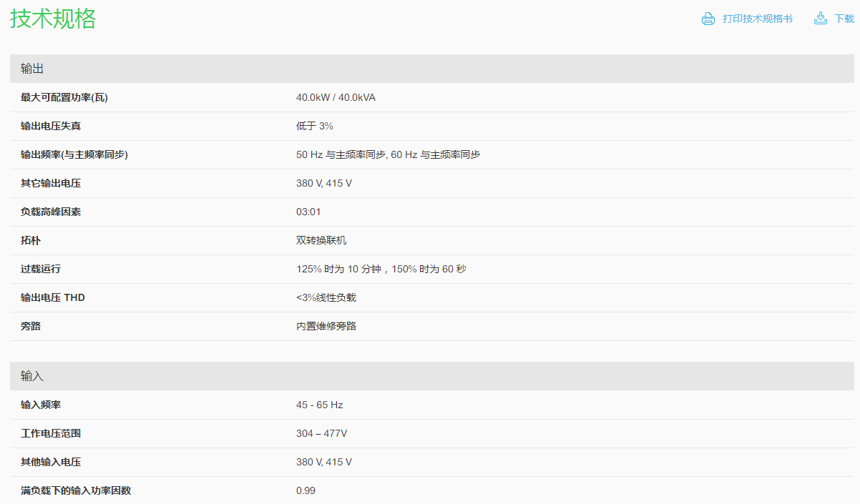Click the 下载 text link

pyautogui.click(x=844, y=19)
